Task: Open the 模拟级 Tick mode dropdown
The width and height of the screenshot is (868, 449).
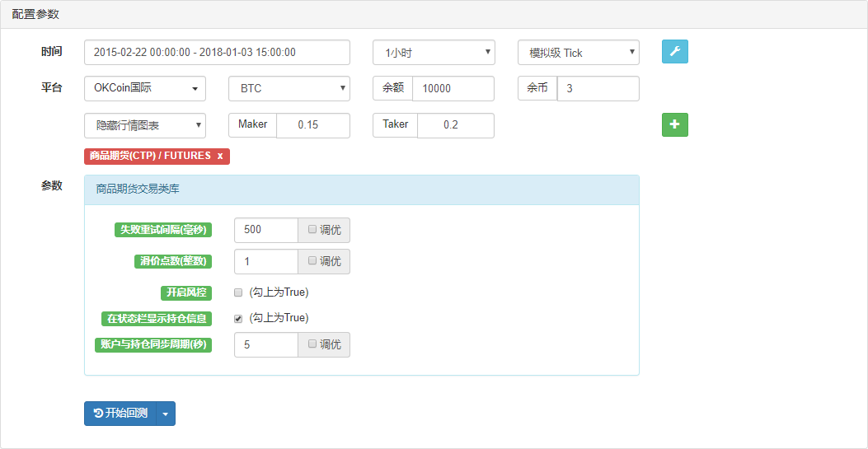Action: (x=578, y=53)
